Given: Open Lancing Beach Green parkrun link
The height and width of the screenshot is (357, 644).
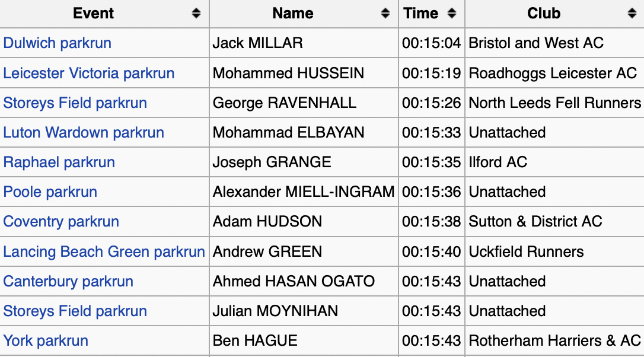Looking at the screenshot, I should [x=104, y=251].
